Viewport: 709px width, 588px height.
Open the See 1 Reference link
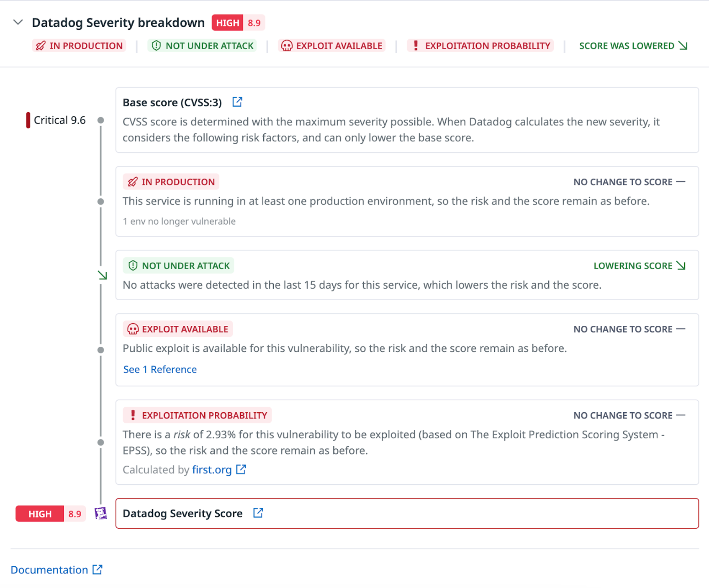coord(159,369)
